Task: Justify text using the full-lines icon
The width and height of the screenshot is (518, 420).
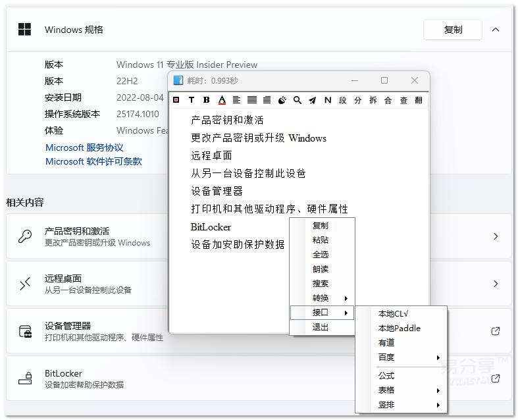Action: tap(252, 100)
